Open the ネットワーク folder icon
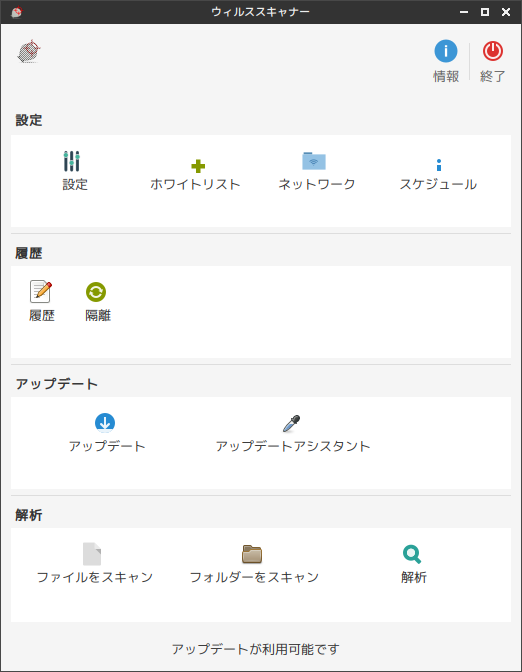The width and height of the screenshot is (522, 672). pyautogui.click(x=314, y=161)
